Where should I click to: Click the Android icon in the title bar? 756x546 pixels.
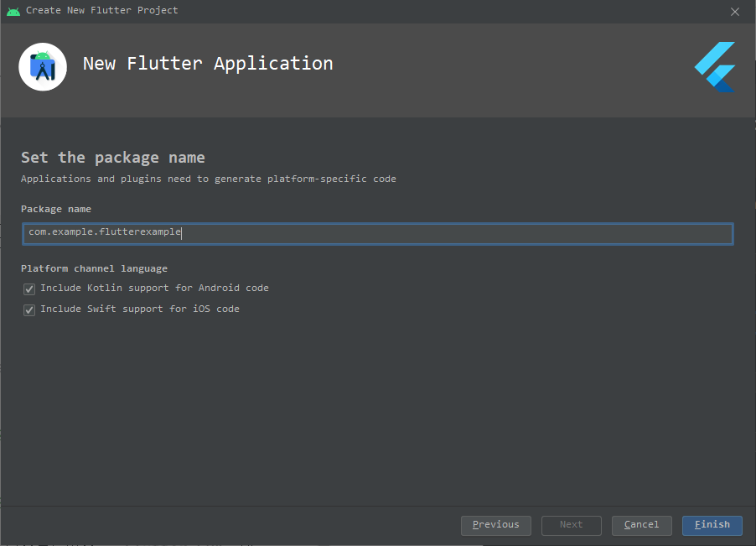pyautogui.click(x=13, y=11)
